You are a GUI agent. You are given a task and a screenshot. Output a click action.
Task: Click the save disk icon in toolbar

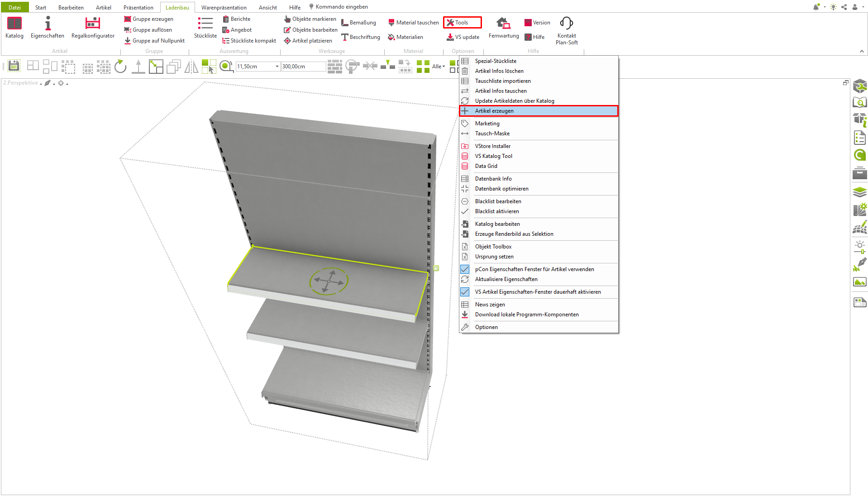click(14, 66)
